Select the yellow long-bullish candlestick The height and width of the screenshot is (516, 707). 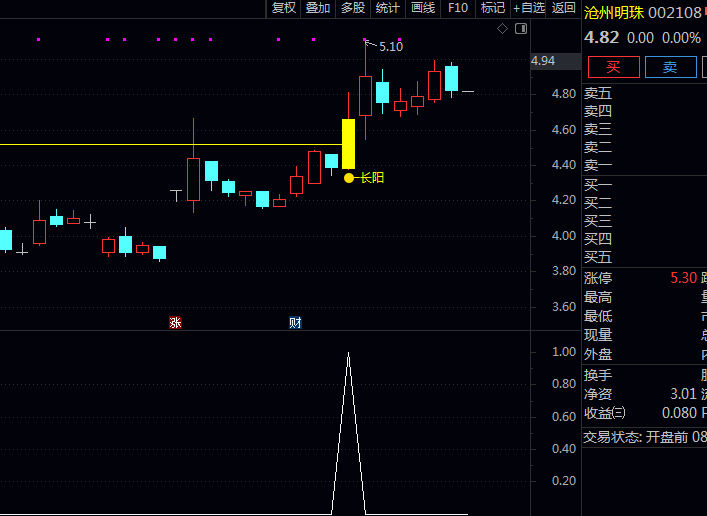(348, 144)
